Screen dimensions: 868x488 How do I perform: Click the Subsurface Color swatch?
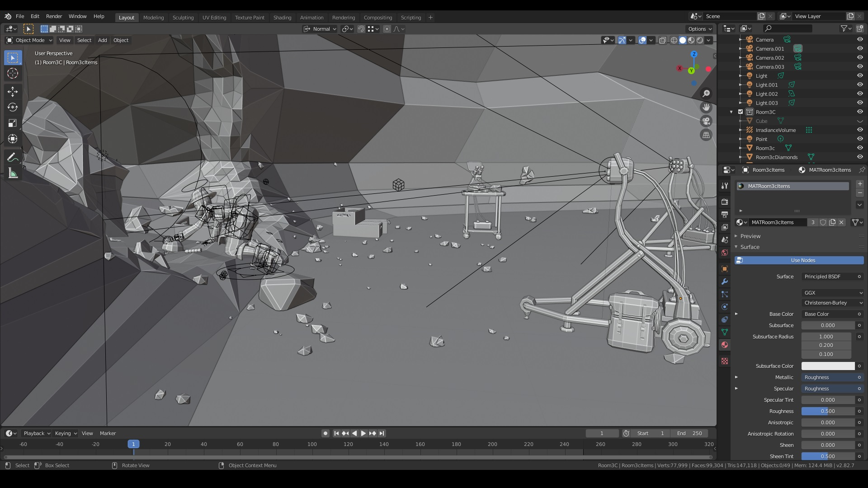828,366
